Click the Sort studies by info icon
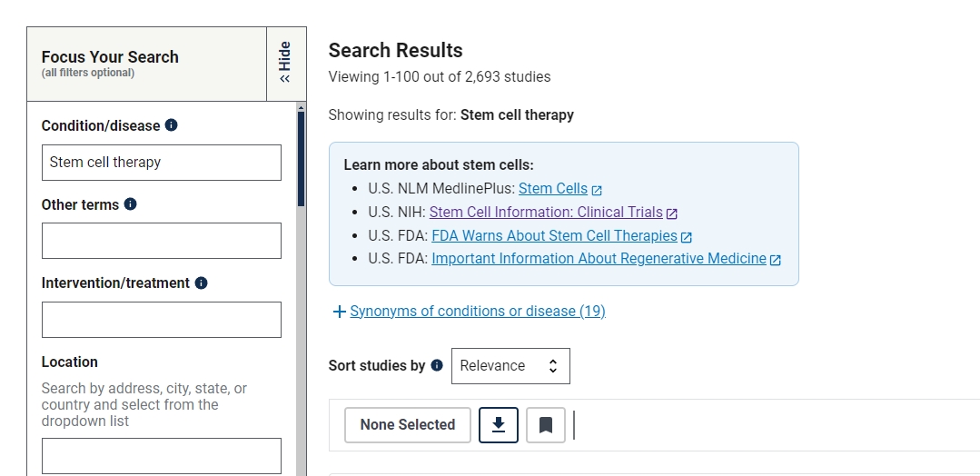 (437, 365)
